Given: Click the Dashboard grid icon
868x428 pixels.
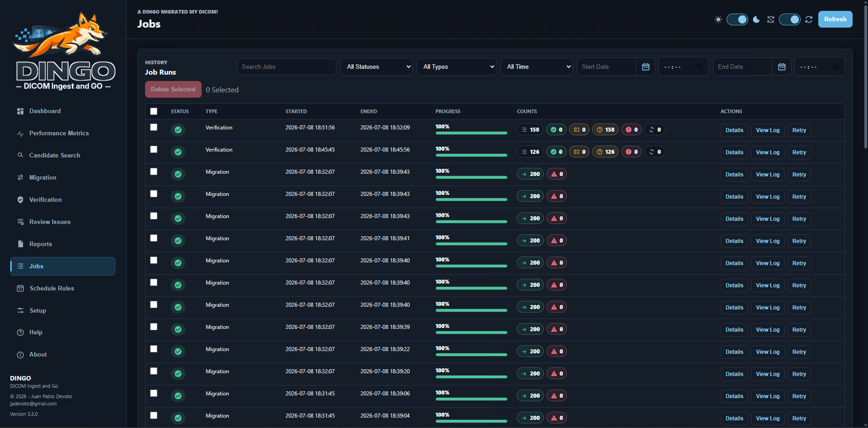Looking at the screenshot, I should pyautogui.click(x=20, y=111).
